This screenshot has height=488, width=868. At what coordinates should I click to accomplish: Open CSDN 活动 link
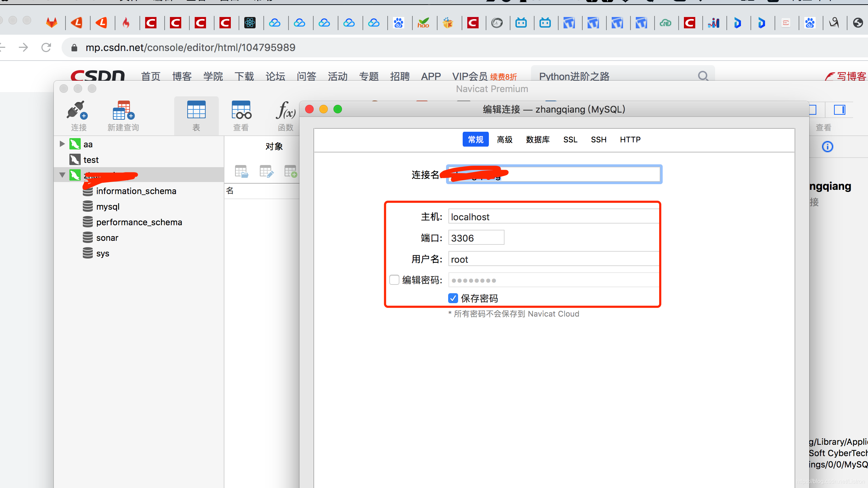click(x=338, y=76)
